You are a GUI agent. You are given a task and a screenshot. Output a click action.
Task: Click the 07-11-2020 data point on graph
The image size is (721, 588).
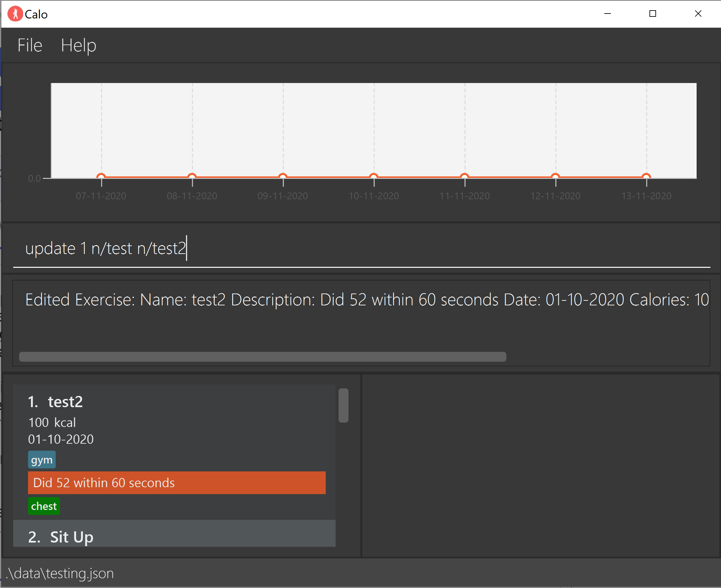pos(101,176)
